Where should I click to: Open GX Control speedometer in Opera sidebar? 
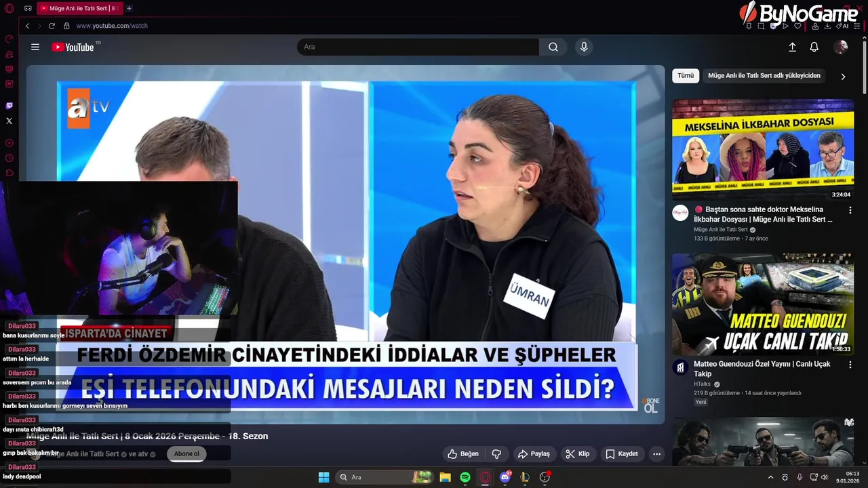(x=9, y=39)
